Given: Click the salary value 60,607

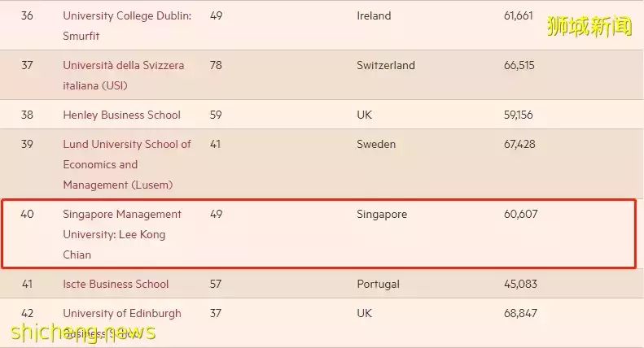Looking at the screenshot, I should (520, 214).
